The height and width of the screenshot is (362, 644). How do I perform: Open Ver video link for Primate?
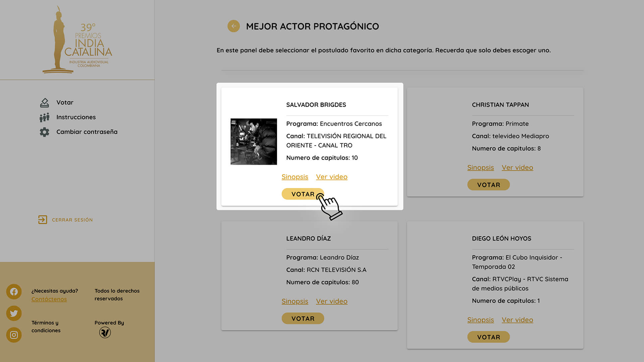[x=517, y=168]
